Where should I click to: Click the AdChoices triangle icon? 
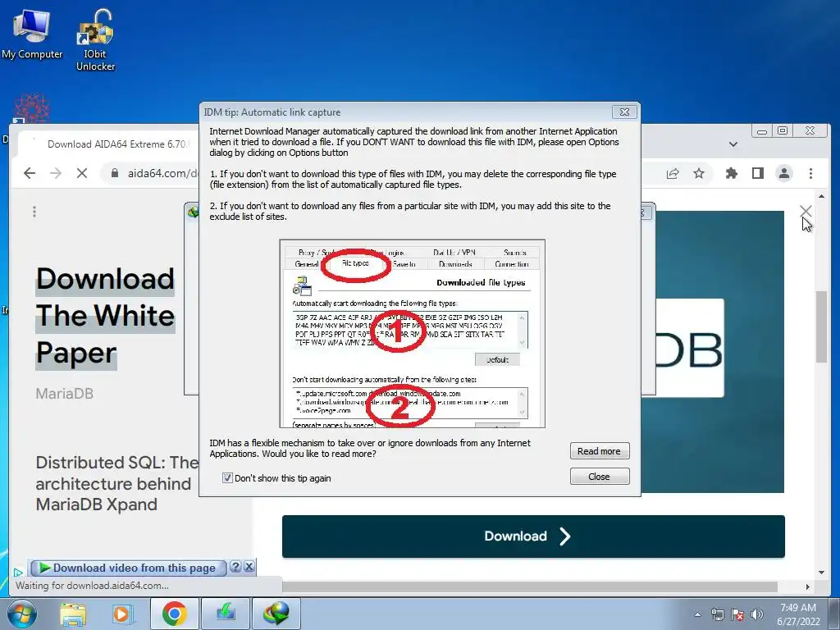point(18,572)
